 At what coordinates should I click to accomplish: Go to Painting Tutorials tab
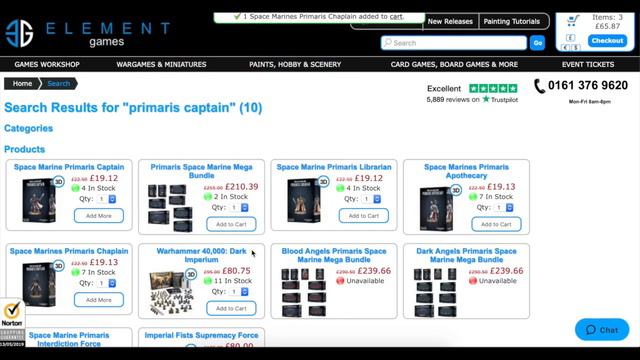[512, 21]
